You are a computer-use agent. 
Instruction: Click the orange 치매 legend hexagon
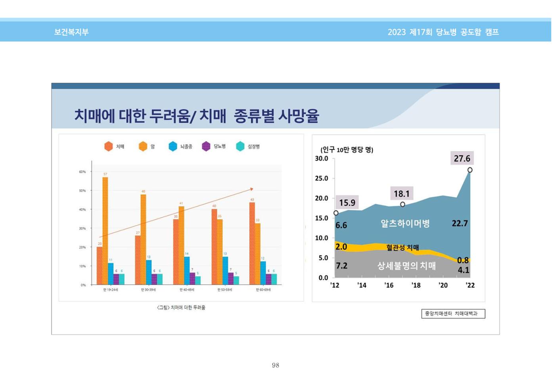[x=109, y=147]
